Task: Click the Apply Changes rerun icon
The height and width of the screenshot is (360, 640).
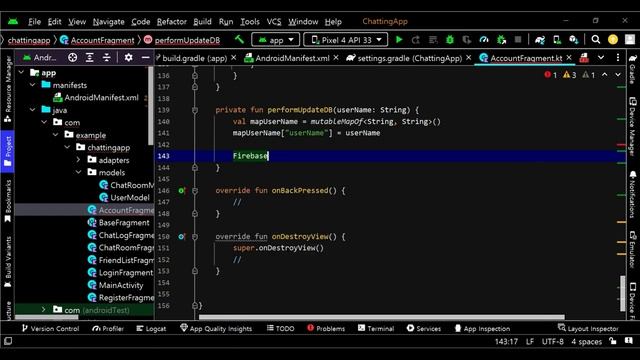Action: point(416,40)
